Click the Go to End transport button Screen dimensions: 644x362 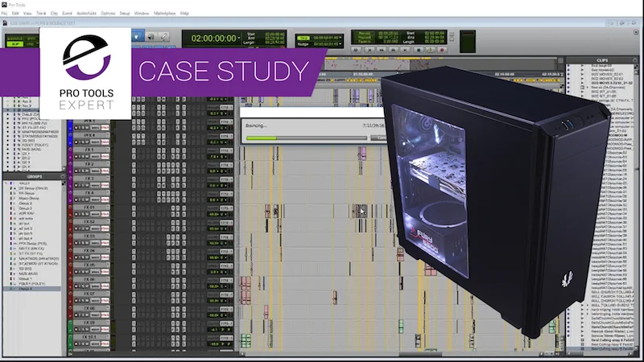click(405, 50)
